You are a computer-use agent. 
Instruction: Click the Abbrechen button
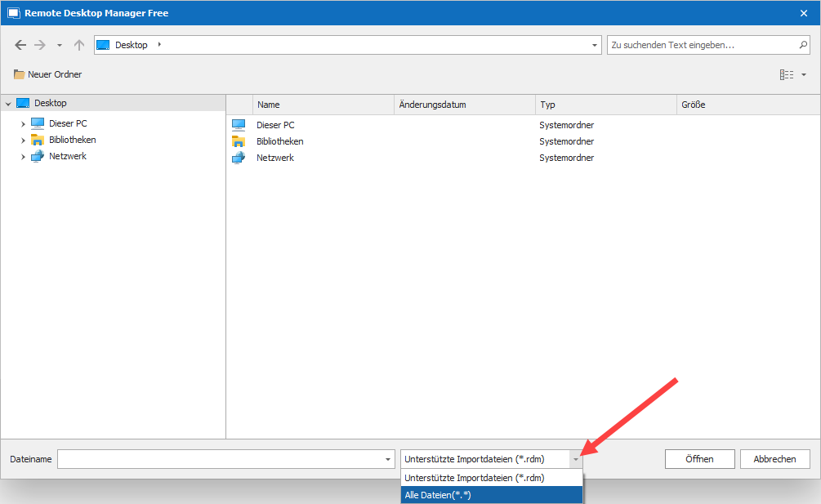[x=774, y=459]
